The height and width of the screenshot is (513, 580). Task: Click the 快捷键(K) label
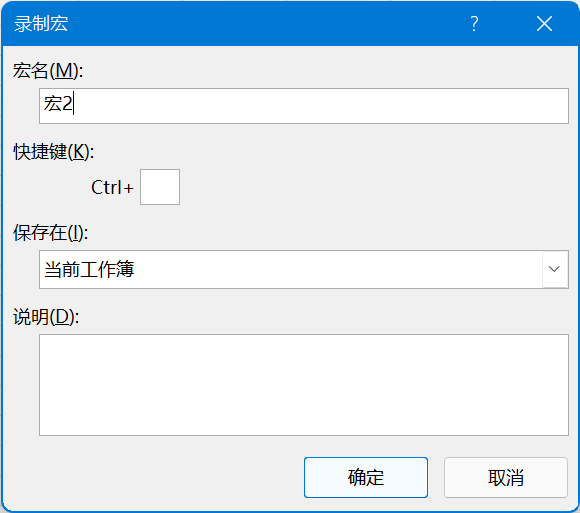pyautogui.click(x=54, y=152)
